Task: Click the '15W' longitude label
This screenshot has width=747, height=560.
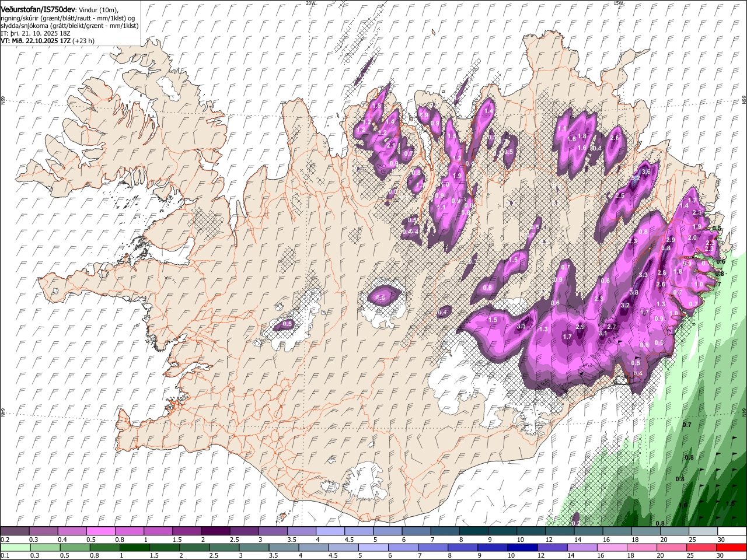Action: [618, 3]
